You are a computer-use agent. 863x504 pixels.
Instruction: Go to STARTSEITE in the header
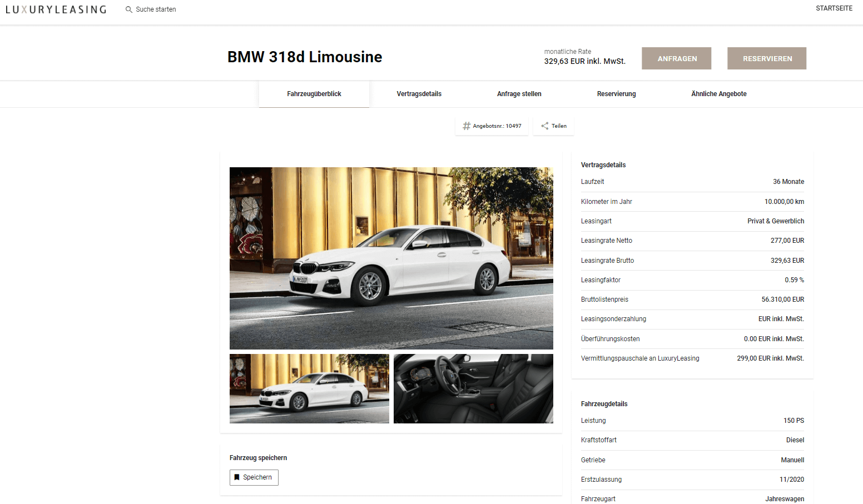[x=834, y=8]
